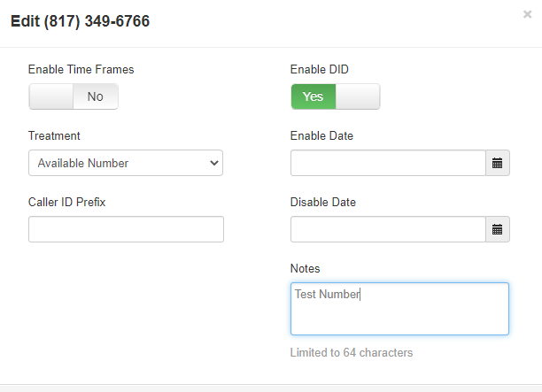
Task: Click into the Disable Date text box
Action: [x=388, y=229]
